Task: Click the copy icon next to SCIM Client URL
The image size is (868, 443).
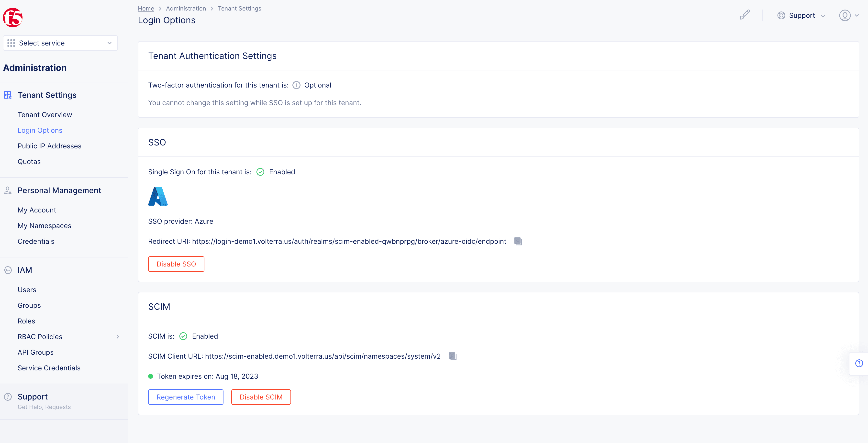Action: point(452,356)
